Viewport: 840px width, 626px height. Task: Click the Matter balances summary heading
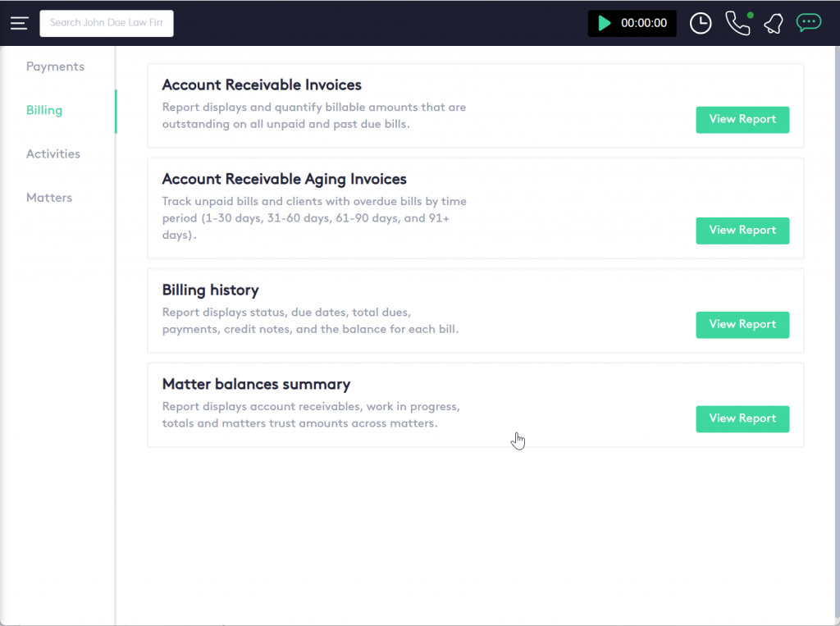click(x=256, y=384)
